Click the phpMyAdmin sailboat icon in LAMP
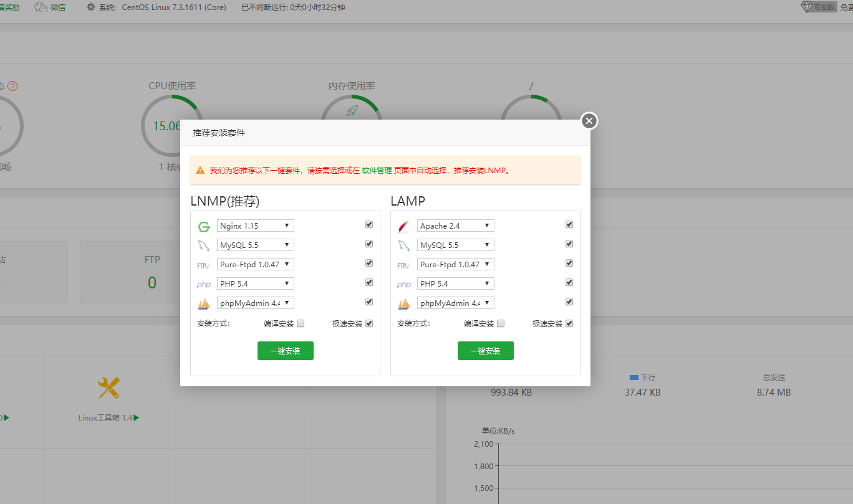The height and width of the screenshot is (504, 853). click(x=404, y=304)
